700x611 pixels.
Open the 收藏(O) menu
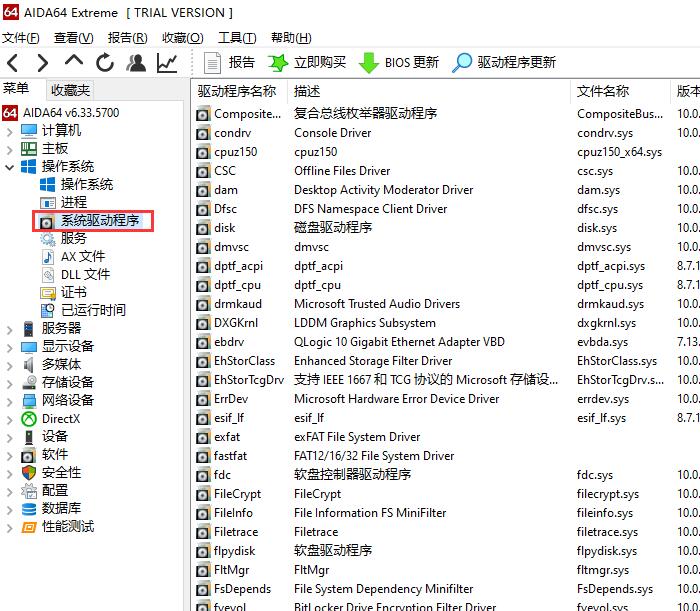click(x=183, y=38)
